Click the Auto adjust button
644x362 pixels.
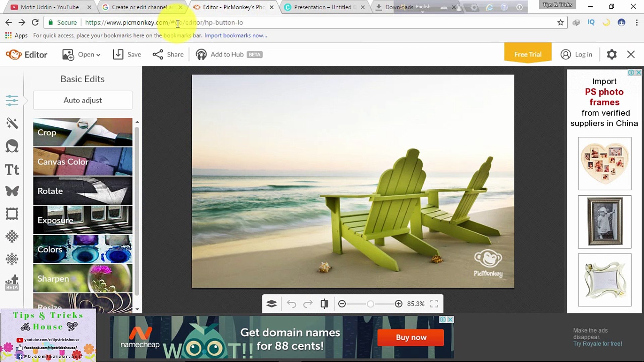pos(83,100)
